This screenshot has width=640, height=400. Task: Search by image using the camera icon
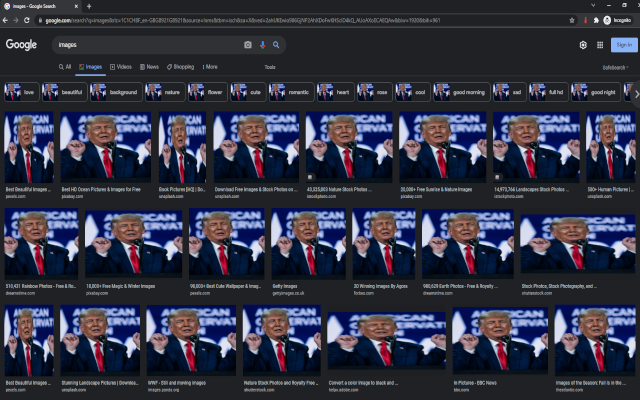click(x=248, y=45)
